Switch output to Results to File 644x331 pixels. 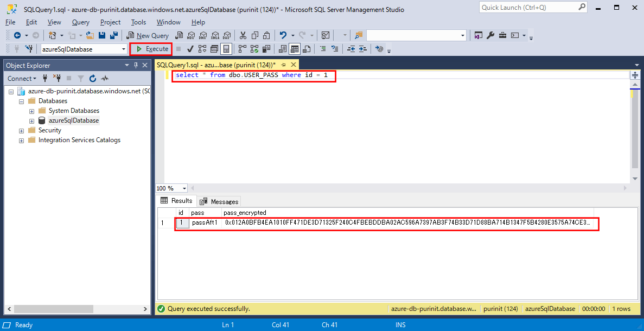pos(307,49)
